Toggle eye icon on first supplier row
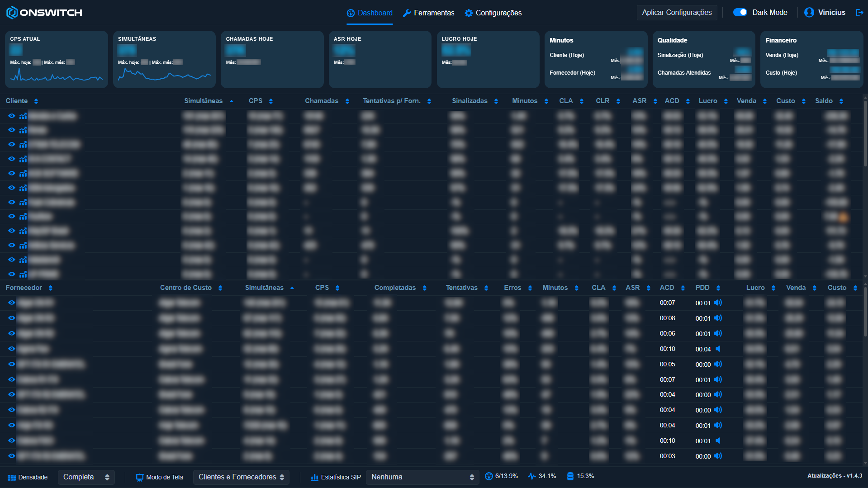Image resolution: width=868 pixels, height=488 pixels. (x=12, y=303)
